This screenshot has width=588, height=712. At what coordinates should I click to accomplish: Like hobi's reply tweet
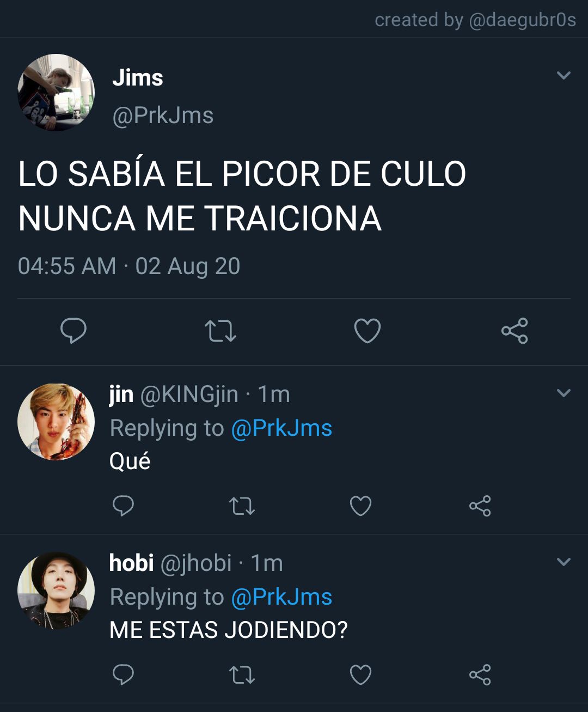pyautogui.click(x=360, y=675)
